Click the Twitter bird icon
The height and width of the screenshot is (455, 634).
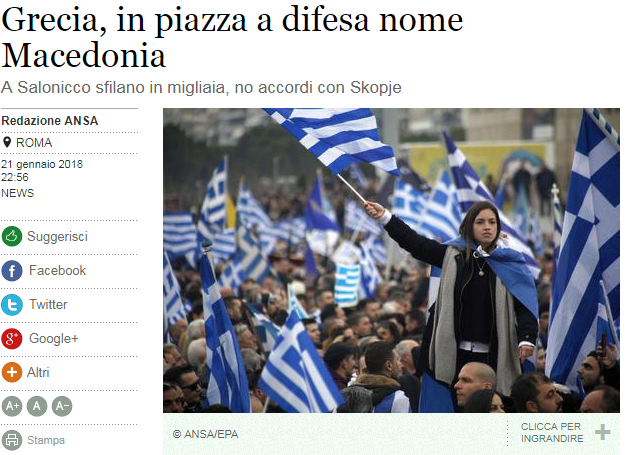[x=12, y=305]
